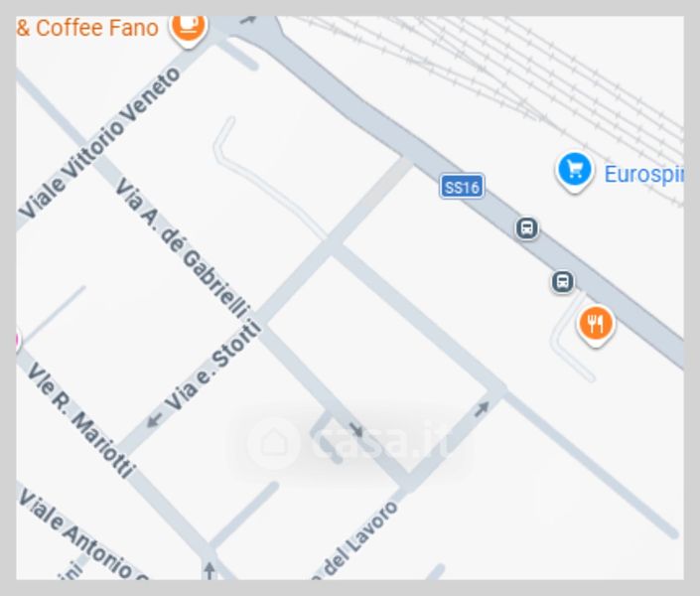Click the Via e. Stotti street label
700x596 pixels.
tap(213, 365)
